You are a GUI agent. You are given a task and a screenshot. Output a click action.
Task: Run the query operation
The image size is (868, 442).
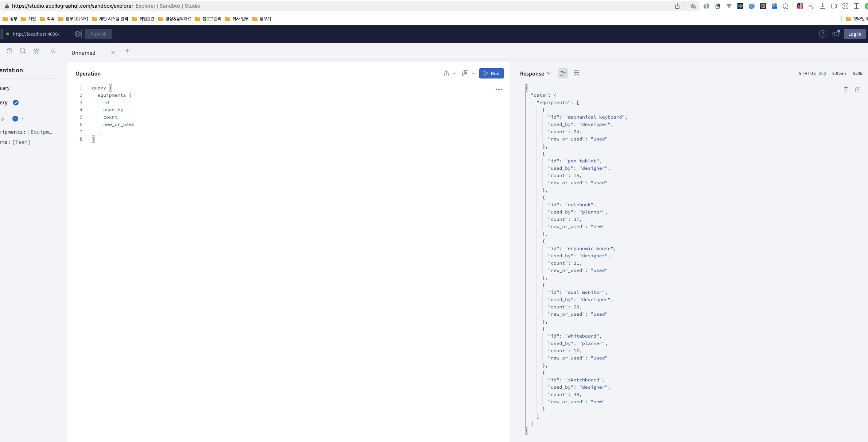pyautogui.click(x=491, y=73)
